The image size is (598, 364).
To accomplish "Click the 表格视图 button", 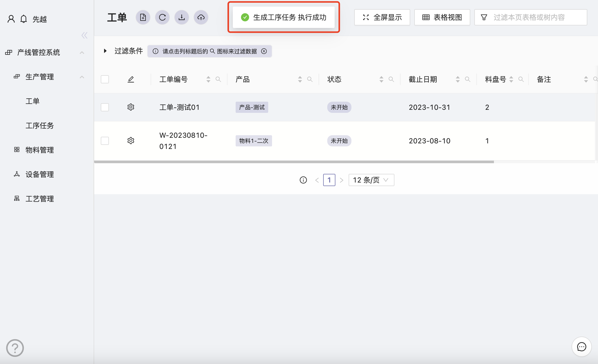I will [x=442, y=18].
